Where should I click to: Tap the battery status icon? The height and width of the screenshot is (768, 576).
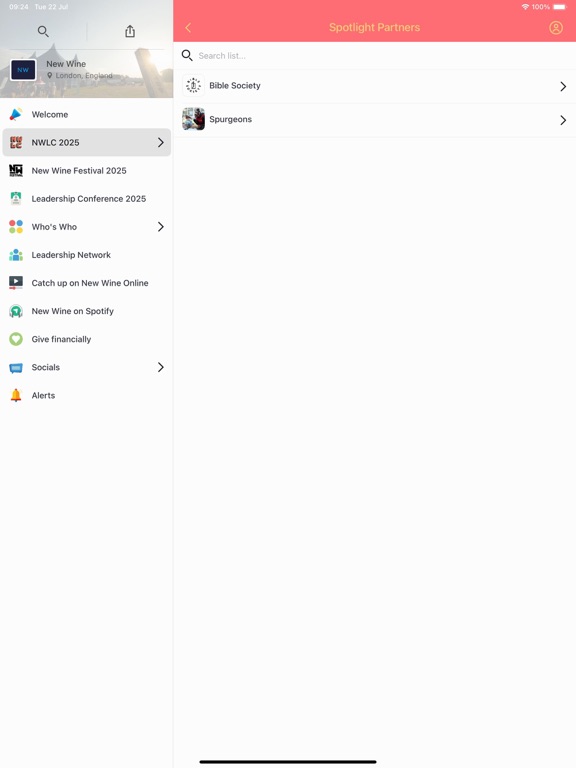point(560,7)
